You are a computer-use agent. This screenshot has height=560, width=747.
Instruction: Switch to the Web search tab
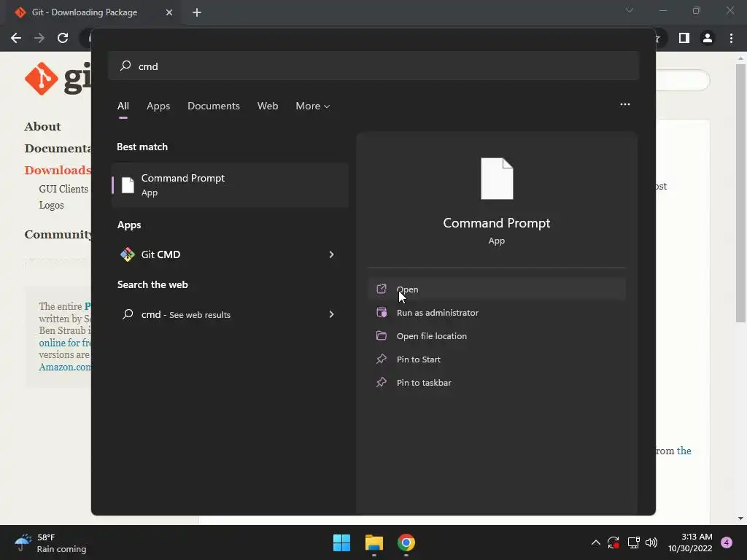[268, 106]
